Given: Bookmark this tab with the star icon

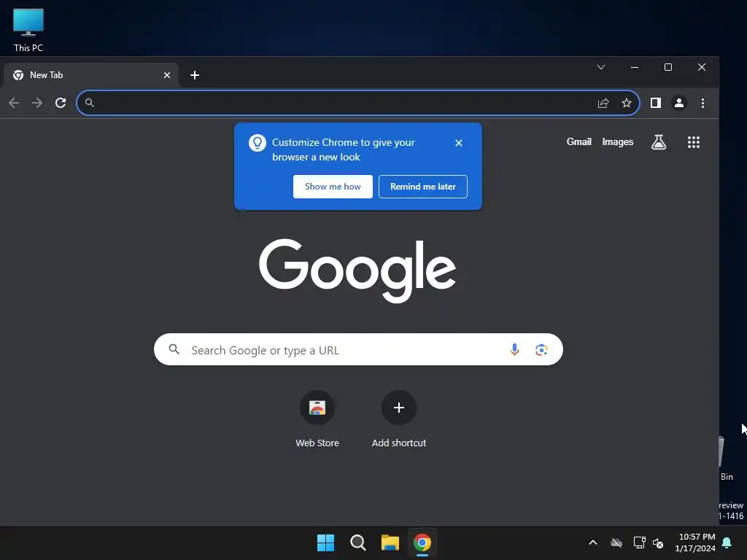Looking at the screenshot, I should tap(627, 103).
